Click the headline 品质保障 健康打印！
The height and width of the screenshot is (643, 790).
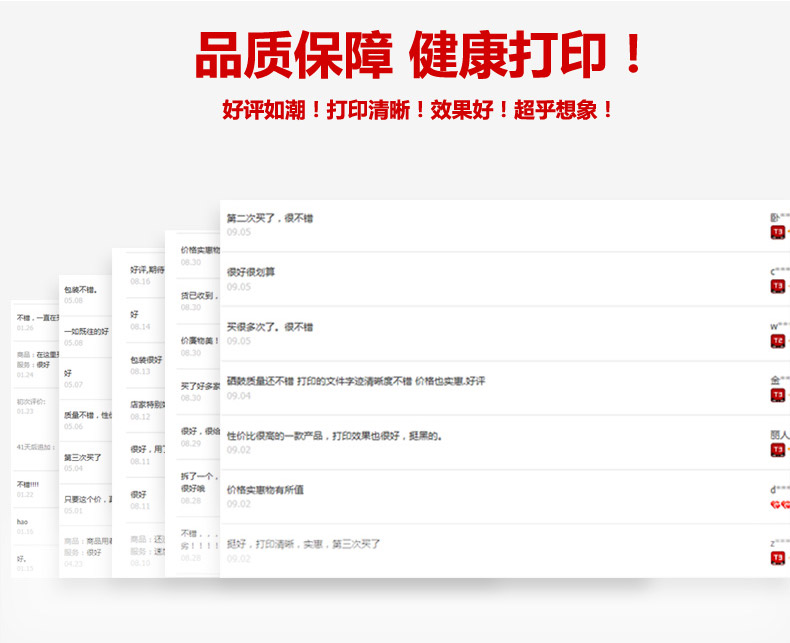[418, 54]
